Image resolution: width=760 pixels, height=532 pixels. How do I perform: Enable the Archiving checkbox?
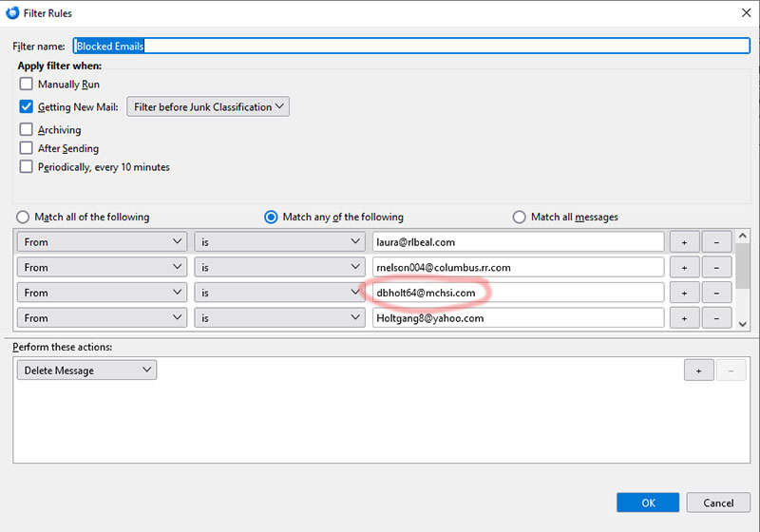pos(27,129)
